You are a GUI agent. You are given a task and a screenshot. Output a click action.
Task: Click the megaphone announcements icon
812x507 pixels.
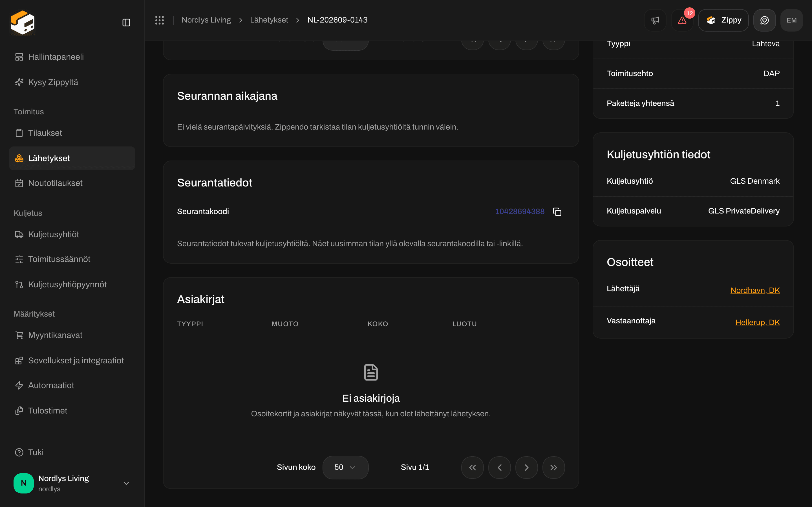tap(655, 20)
